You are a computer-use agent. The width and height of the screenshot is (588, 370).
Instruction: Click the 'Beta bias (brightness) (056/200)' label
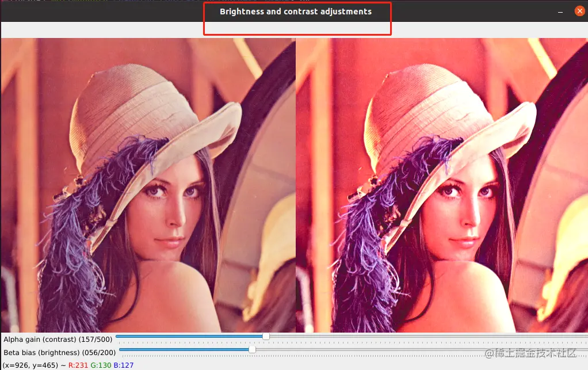point(60,352)
